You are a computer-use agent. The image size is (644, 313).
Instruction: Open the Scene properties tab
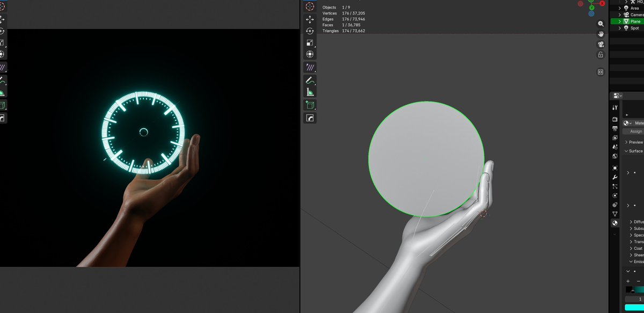point(615,147)
